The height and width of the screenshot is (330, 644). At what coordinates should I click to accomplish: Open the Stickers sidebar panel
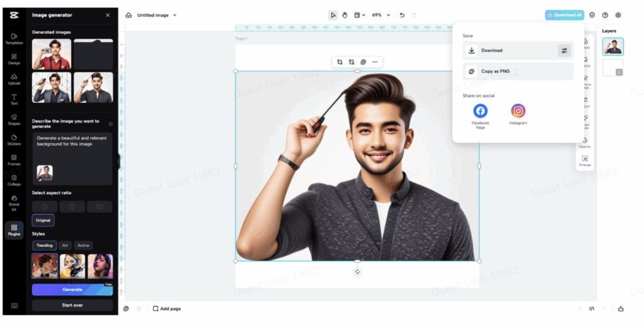pyautogui.click(x=14, y=139)
